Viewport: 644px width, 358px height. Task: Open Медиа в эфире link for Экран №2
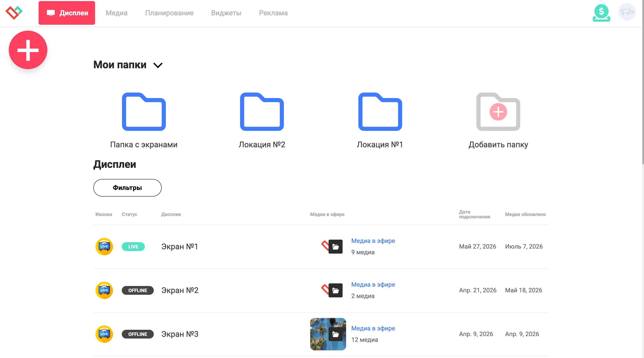373,284
